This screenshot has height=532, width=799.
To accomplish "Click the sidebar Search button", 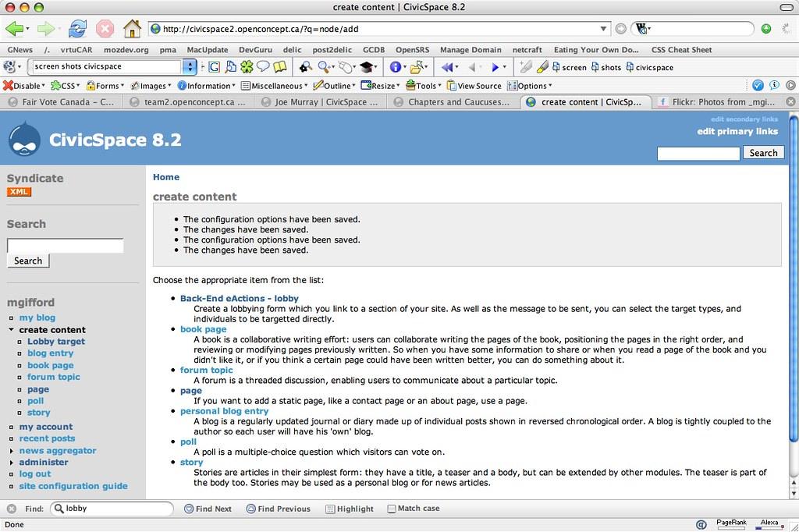I will [x=28, y=261].
